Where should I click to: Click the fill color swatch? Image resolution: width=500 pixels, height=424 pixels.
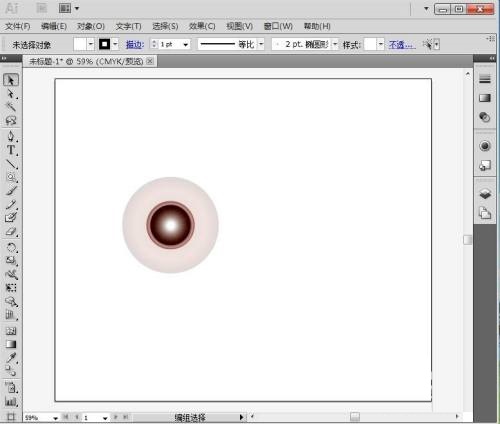[80, 44]
